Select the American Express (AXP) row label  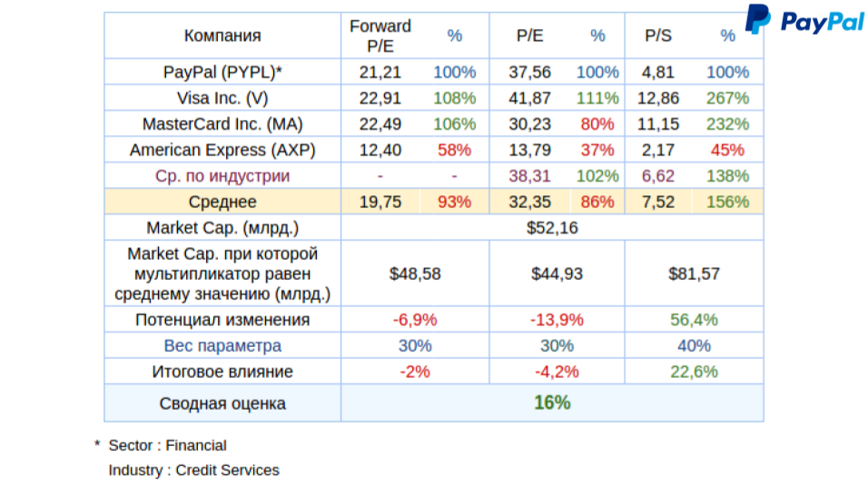pyautogui.click(x=222, y=150)
